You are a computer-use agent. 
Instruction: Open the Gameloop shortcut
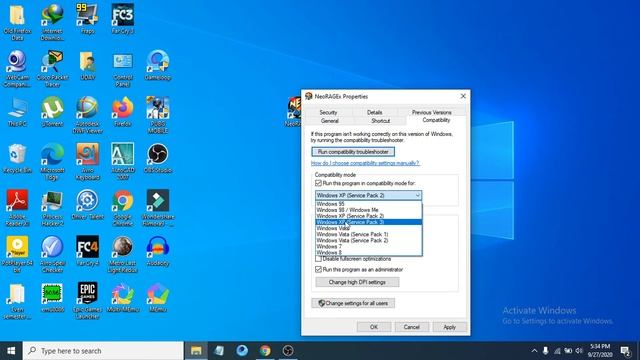(158, 65)
